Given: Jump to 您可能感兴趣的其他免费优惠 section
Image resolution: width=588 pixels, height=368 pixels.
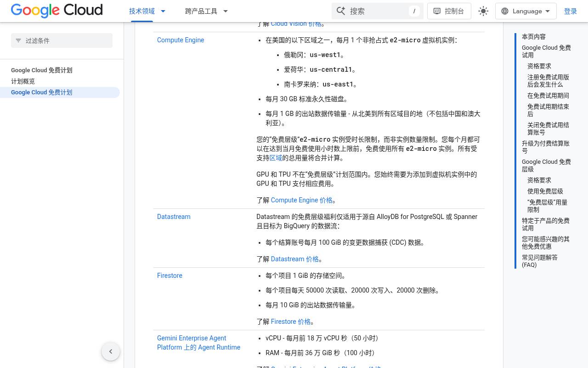Looking at the screenshot, I should (x=546, y=243).
